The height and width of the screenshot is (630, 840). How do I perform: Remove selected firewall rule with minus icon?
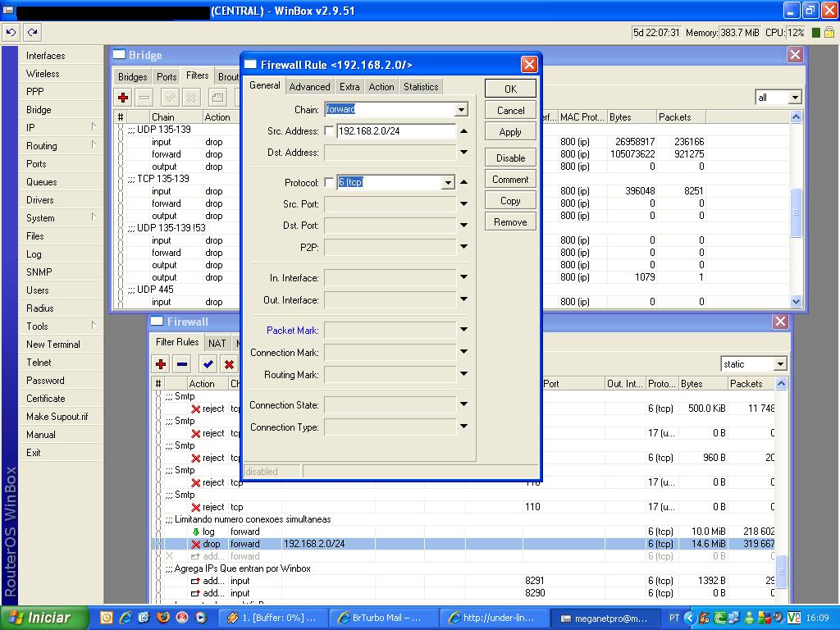tap(182, 364)
